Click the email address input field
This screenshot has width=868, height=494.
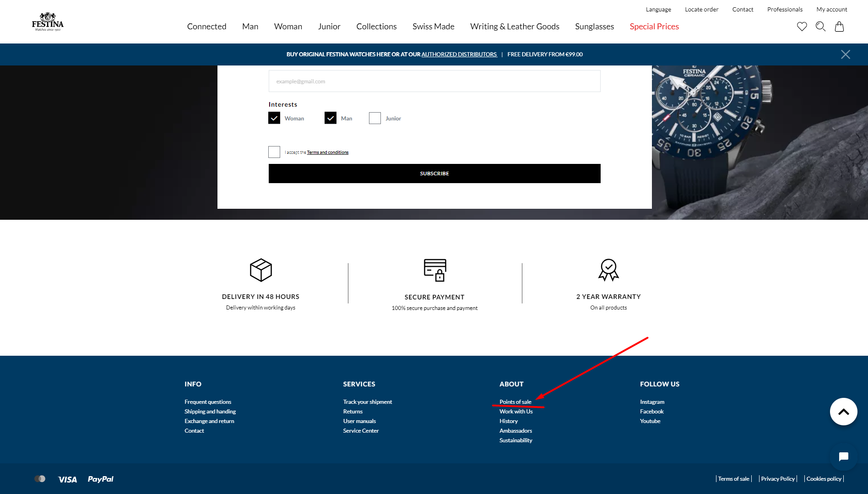tap(434, 81)
